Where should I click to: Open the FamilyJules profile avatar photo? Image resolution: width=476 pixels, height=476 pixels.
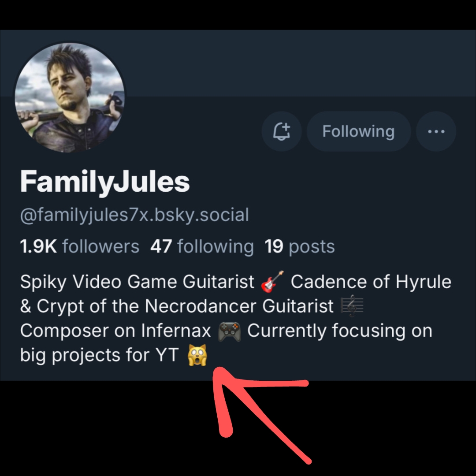tap(70, 98)
